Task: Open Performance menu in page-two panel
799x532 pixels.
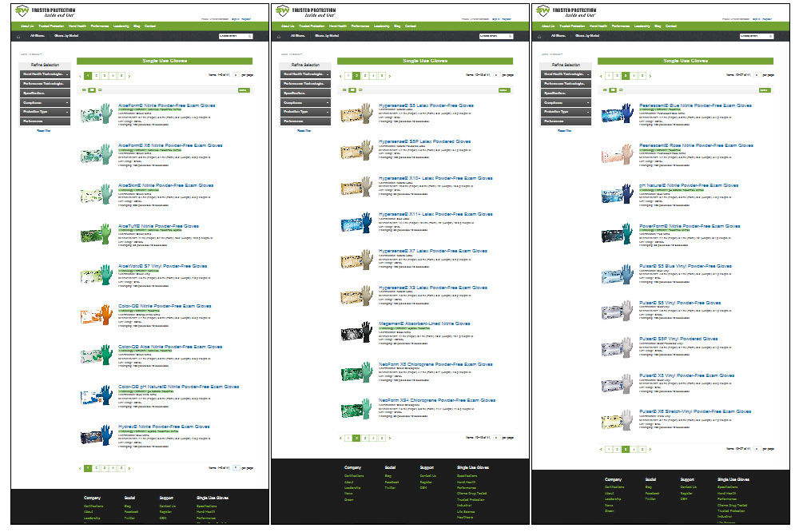Action: coord(360,26)
